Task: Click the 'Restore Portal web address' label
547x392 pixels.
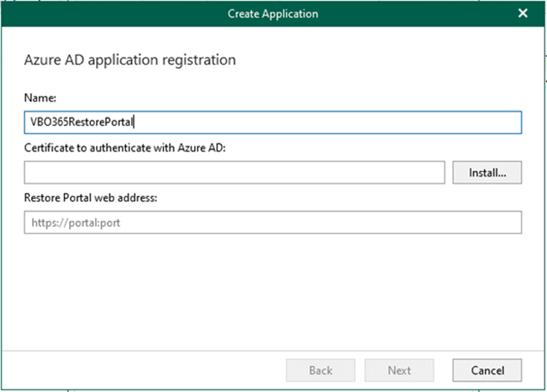Action: pyautogui.click(x=90, y=198)
